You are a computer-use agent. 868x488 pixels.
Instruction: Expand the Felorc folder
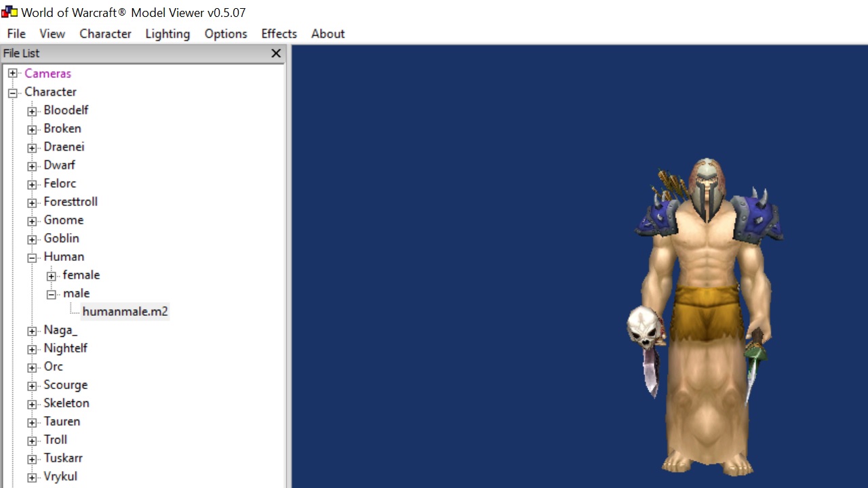[x=32, y=184]
